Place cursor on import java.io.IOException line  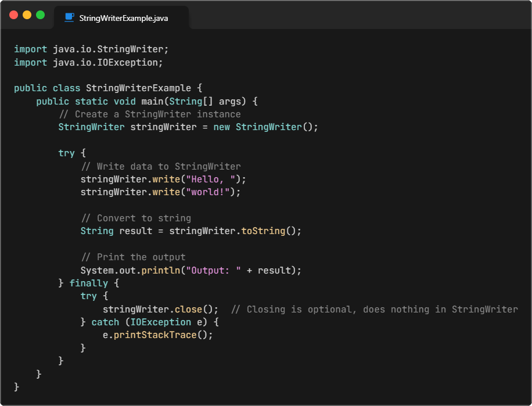88,63
